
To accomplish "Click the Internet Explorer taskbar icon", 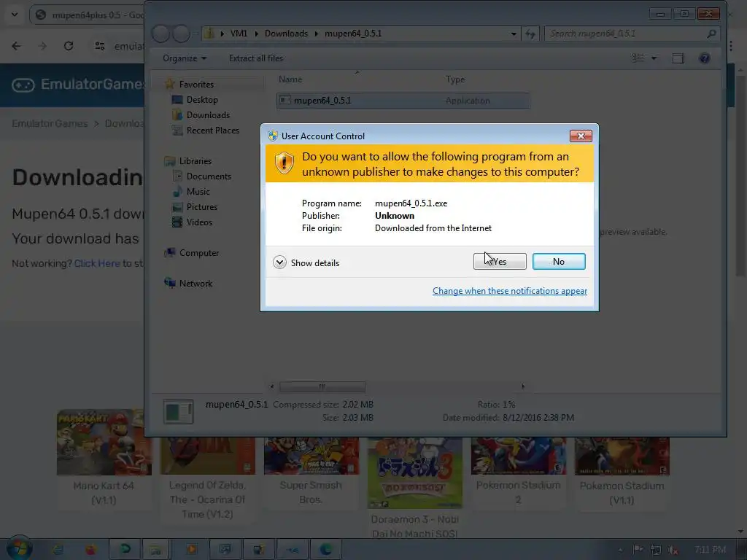I will coord(58,550).
